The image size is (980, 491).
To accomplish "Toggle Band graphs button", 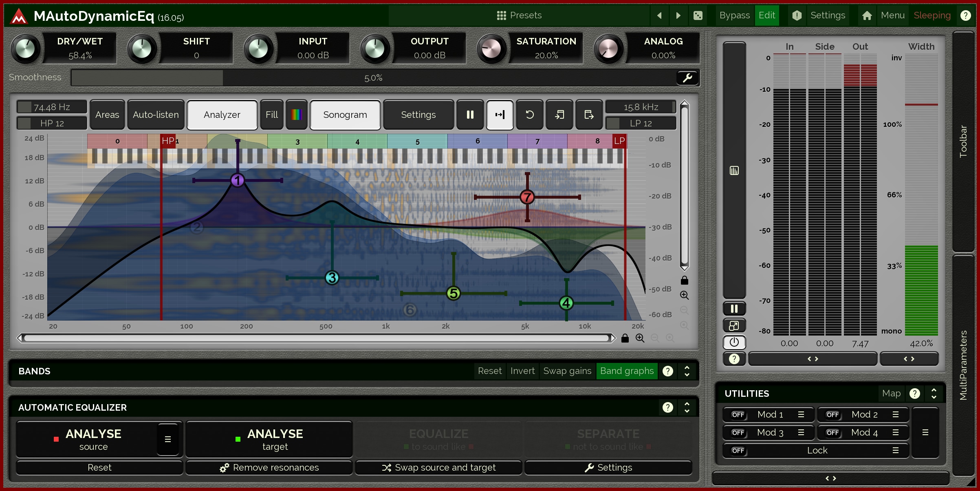I will point(627,371).
